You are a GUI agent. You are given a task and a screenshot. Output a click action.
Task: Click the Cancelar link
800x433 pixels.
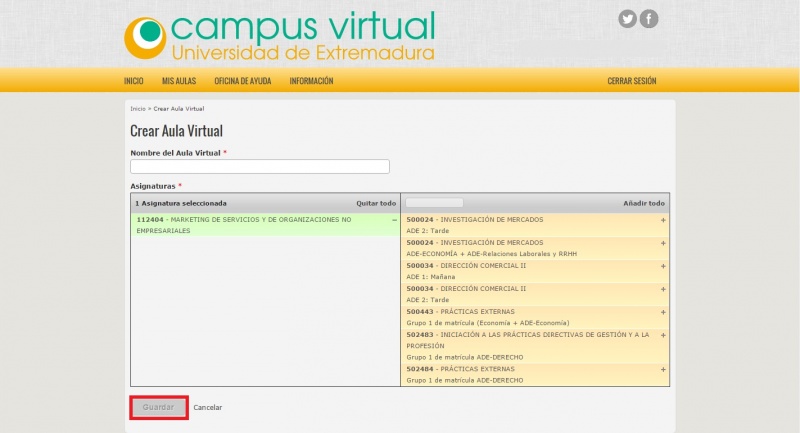(208, 407)
